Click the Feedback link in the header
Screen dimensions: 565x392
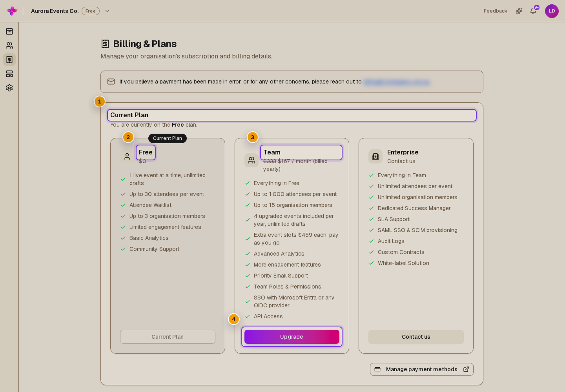pyautogui.click(x=495, y=11)
